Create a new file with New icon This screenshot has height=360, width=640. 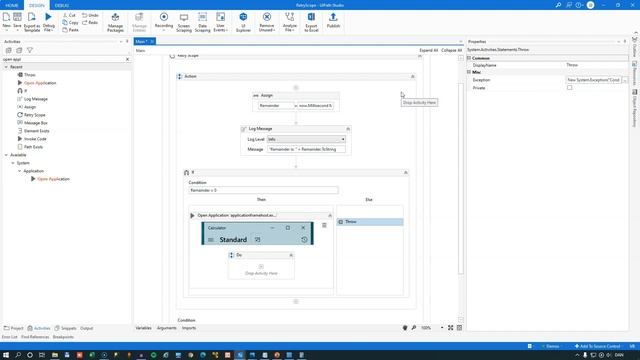coord(7,21)
